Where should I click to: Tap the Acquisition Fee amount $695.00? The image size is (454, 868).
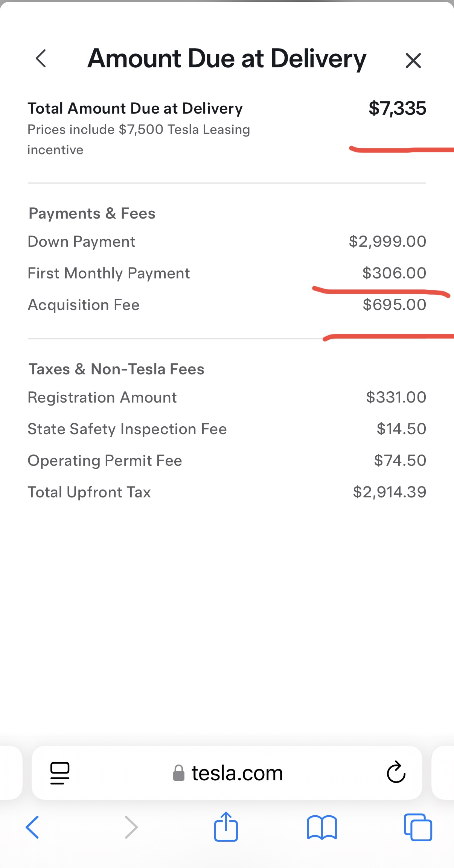tap(394, 305)
